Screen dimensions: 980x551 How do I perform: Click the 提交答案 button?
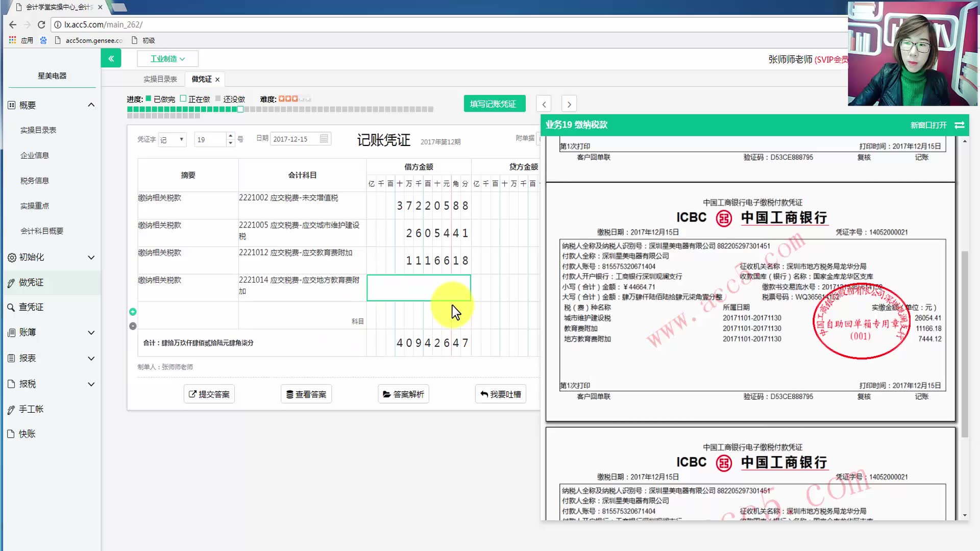(x=209, y=393)
